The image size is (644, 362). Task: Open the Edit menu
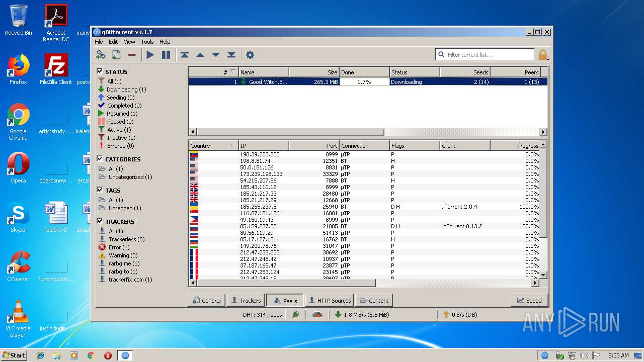click(x=113, y=42)
